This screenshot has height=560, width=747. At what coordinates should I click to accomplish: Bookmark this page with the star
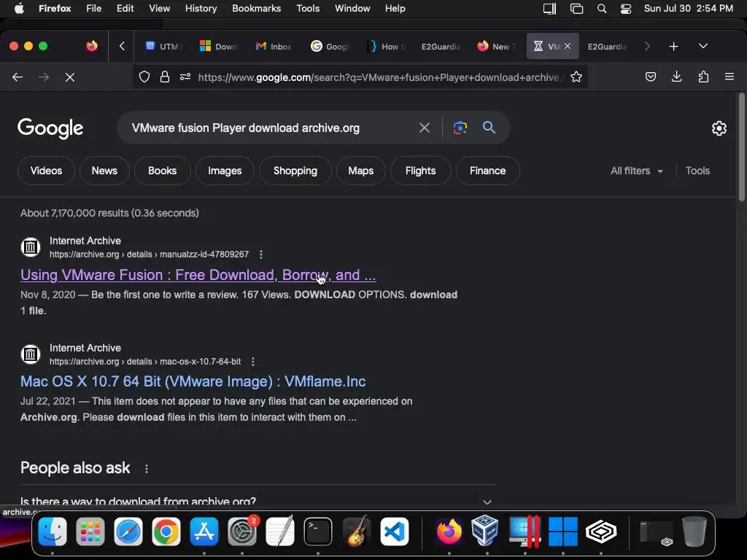pyautogui.click(x=576, y=77)
